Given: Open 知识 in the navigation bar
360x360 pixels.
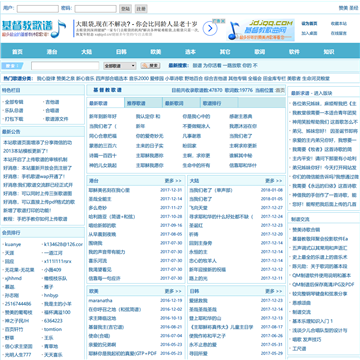Looking at the screenshot, I should (x=329, y=52).
